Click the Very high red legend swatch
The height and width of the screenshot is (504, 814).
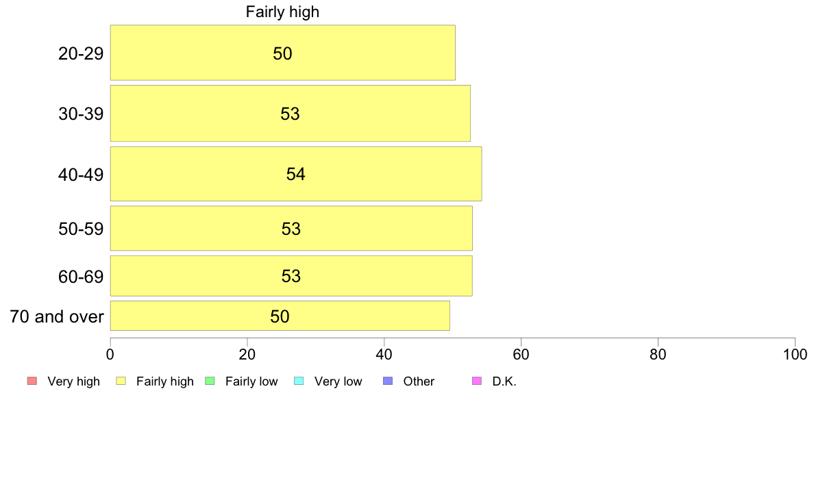click(x=32, y=381)
